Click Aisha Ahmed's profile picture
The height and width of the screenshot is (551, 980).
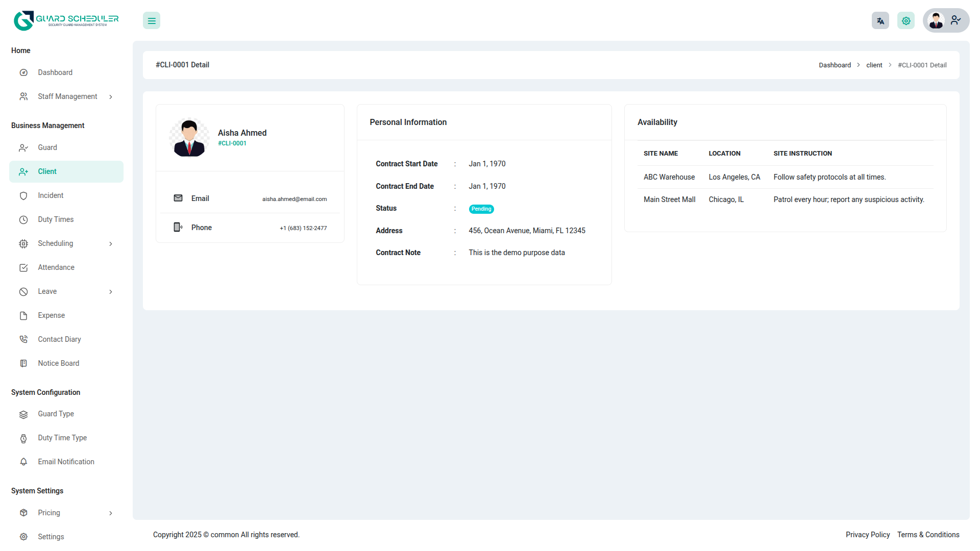(189, 138)
